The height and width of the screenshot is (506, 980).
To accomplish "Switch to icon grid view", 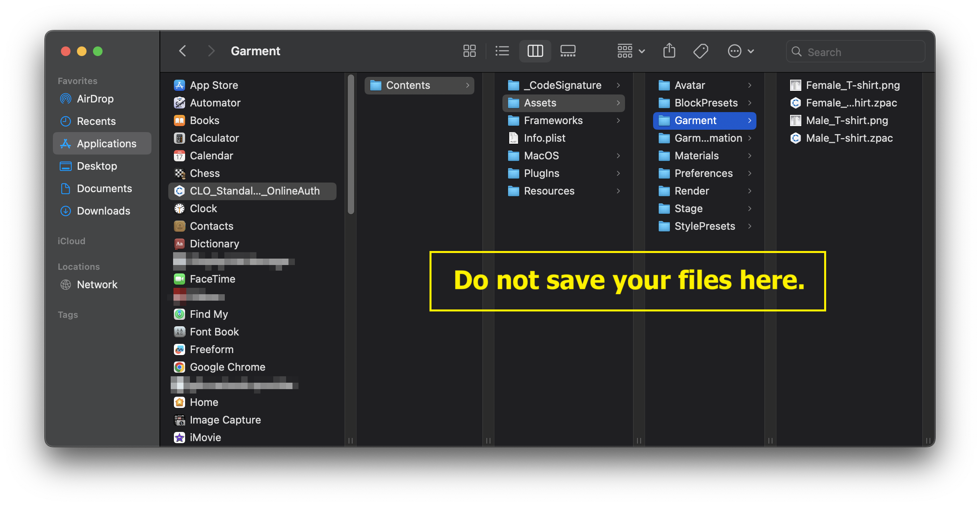I will 469,51.
